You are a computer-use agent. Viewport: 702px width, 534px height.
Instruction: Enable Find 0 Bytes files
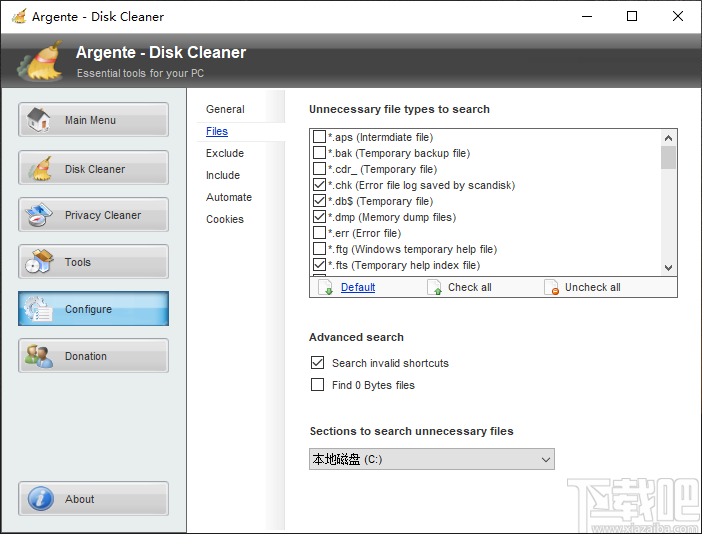point(317,384)
